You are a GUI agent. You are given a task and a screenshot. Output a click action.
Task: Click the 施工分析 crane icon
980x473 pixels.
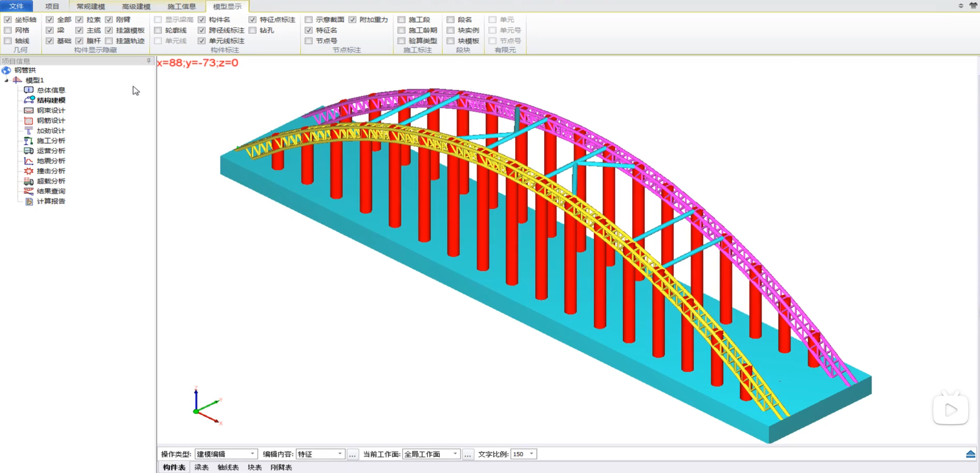coord(28,141)
